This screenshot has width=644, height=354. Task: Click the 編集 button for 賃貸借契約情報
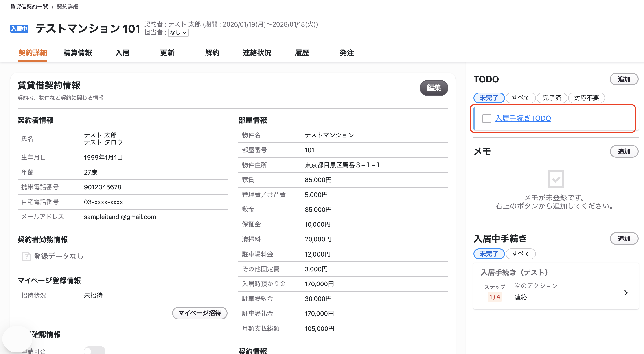point(434,88)
